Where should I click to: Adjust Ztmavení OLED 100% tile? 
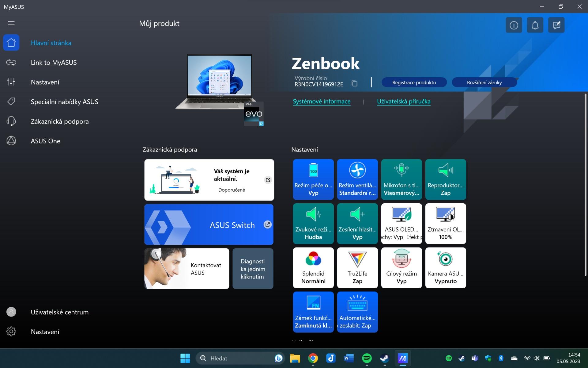(x=446, y=224)
